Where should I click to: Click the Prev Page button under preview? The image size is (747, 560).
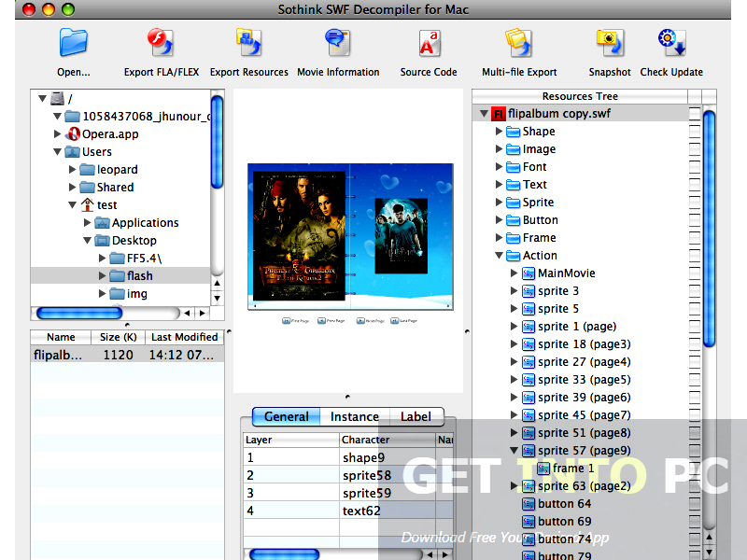pyautogui.click(x=331, y=321)
